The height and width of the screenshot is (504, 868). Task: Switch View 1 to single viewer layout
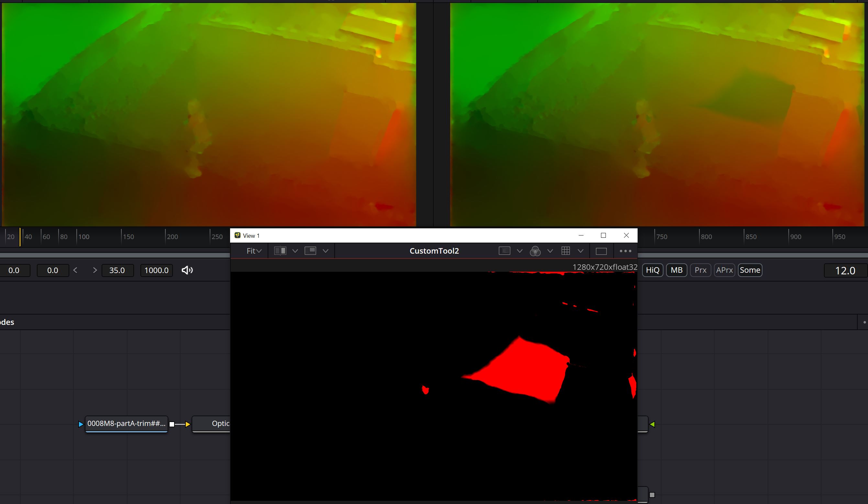(601, 251)
